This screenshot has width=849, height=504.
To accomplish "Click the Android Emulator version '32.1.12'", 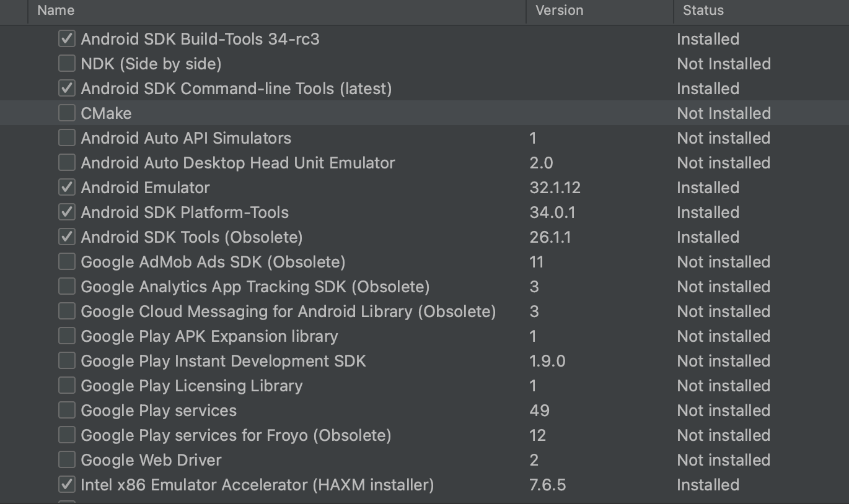I will point(555,188).
